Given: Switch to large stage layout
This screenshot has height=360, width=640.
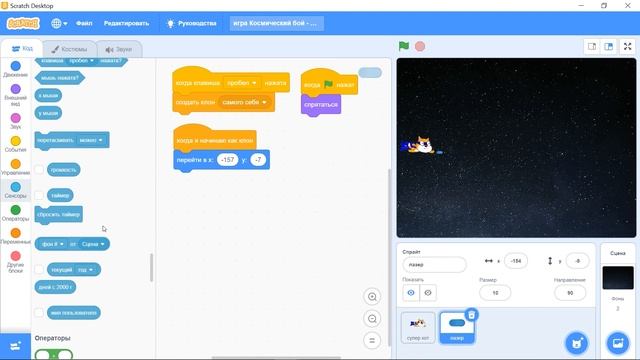Looking at the screenshot, I should pyautogui.click(x=609, y=47).
